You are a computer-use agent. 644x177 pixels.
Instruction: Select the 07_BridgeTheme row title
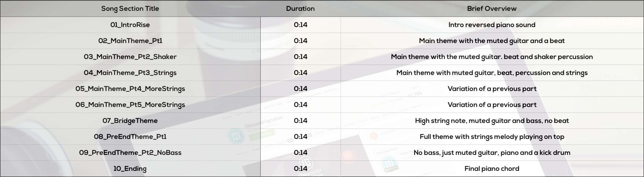pos(130,121)
